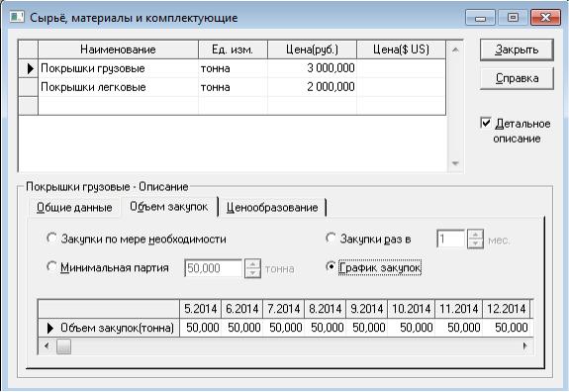Viewport: 569px width, 392px height.
Task: Select the Закупки раз в radio button
Action: click(331, 239)
